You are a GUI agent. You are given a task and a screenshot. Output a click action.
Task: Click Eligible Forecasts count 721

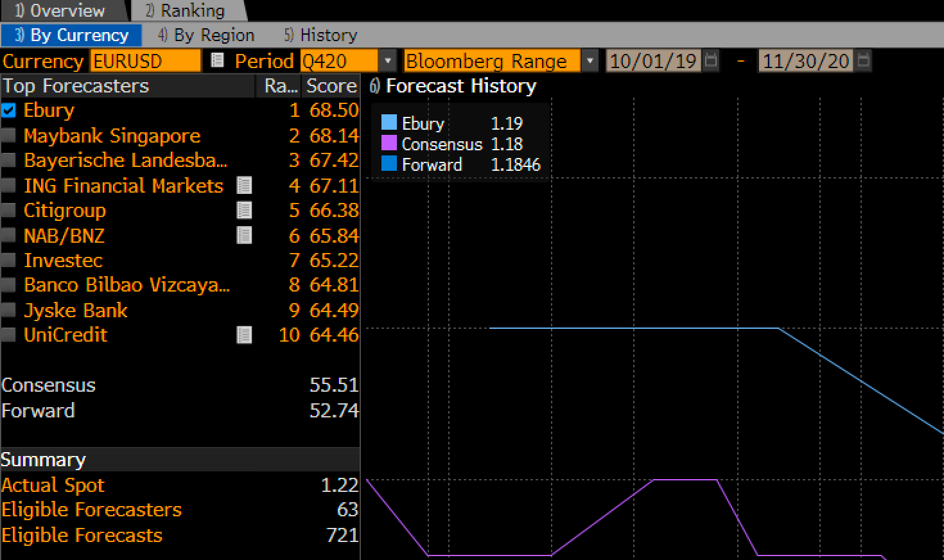click(x=342, y=535)
